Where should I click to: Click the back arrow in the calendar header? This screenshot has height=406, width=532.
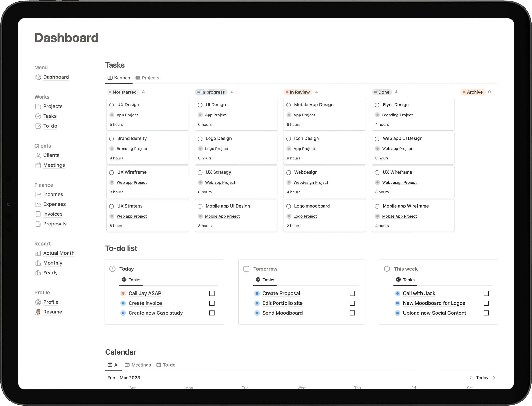click(x=471, y=378)
